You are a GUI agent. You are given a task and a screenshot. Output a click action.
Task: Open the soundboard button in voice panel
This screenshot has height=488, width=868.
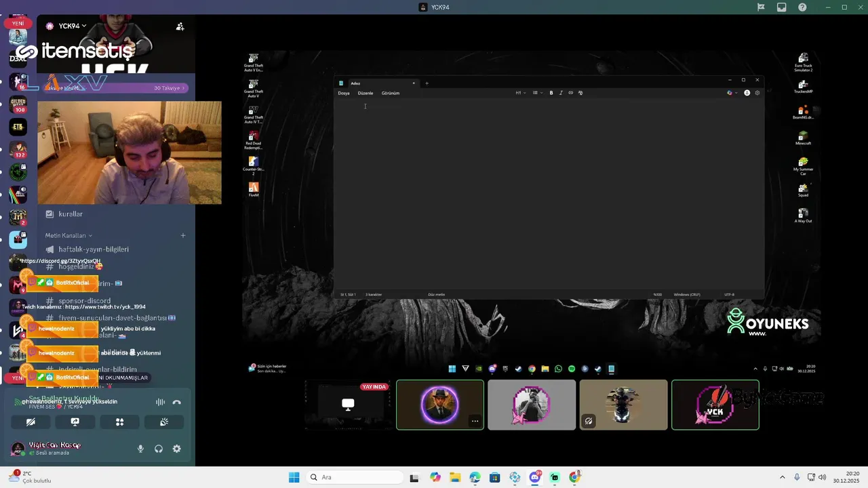[164, 422]
